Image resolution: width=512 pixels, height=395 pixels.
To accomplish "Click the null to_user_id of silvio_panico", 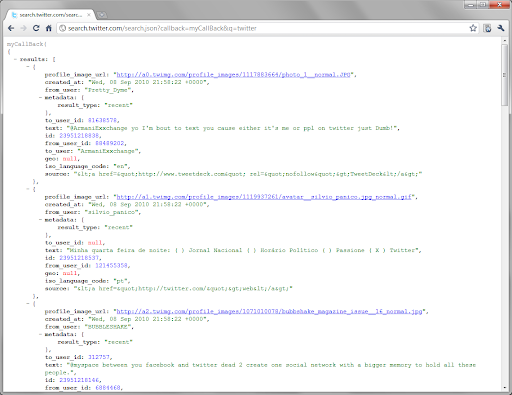I will [96, 243].
